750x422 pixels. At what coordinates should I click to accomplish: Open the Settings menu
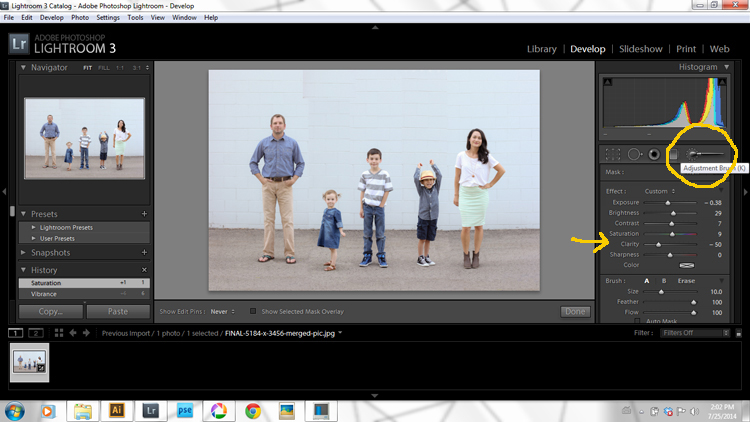(108, 17)
